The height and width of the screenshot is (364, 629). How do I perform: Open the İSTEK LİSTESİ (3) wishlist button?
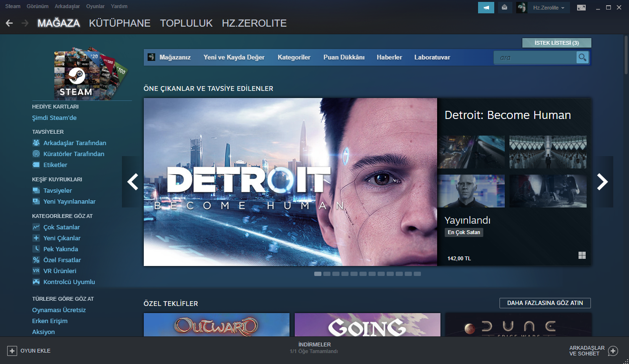(x=557, y=43)
